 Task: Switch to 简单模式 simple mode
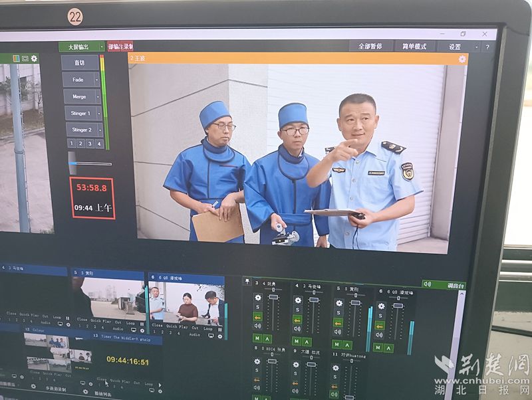[414, 47]
